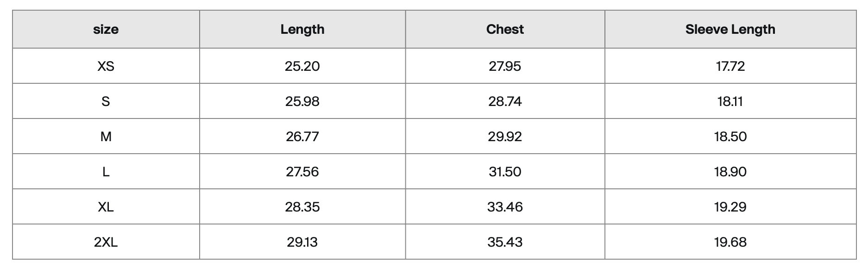Viewport: 868px width, 274px height.
Task: Select the M size cell
Action: click(106, 136)
